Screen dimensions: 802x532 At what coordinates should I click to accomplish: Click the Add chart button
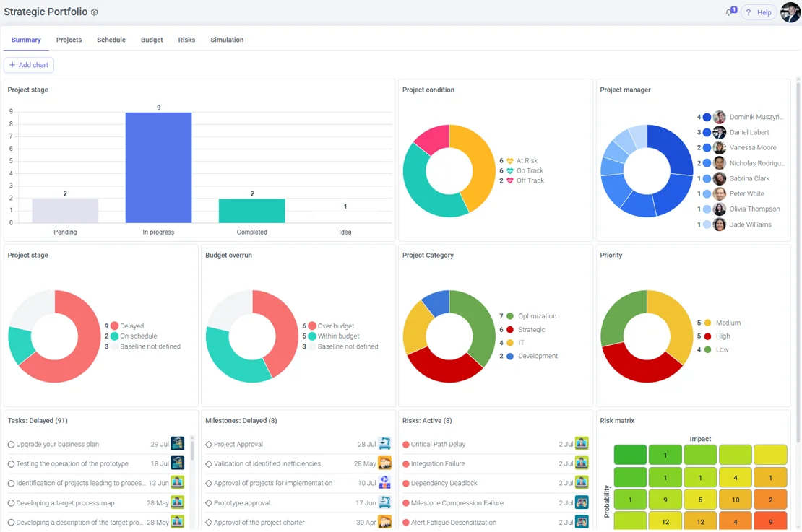[x=29, y=65]
